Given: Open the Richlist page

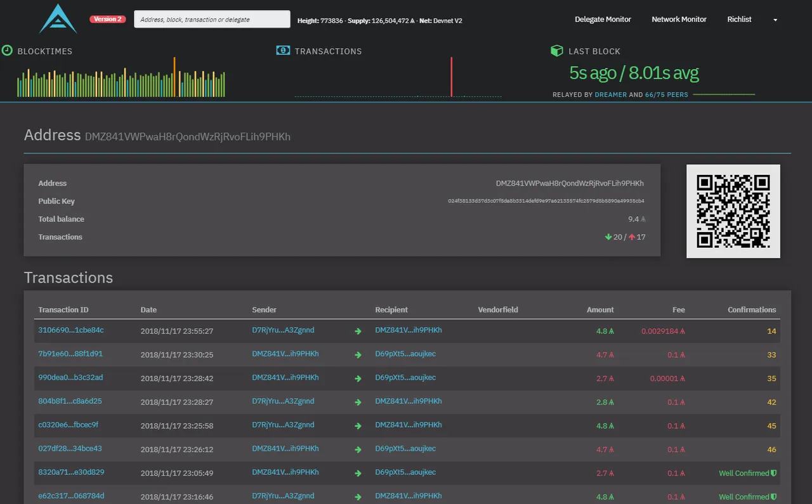Looking at the screenshot, I should click(x=739, y=20).
